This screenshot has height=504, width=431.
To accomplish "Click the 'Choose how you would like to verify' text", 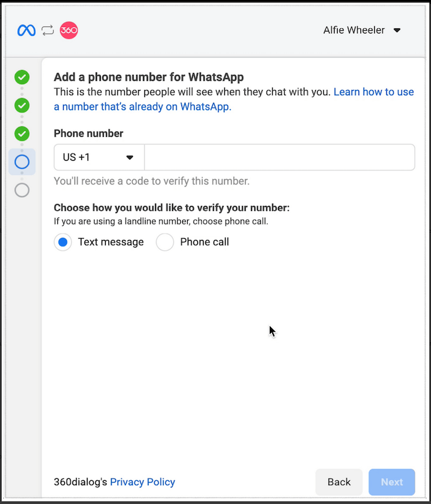I will click(x=171, y=208).
